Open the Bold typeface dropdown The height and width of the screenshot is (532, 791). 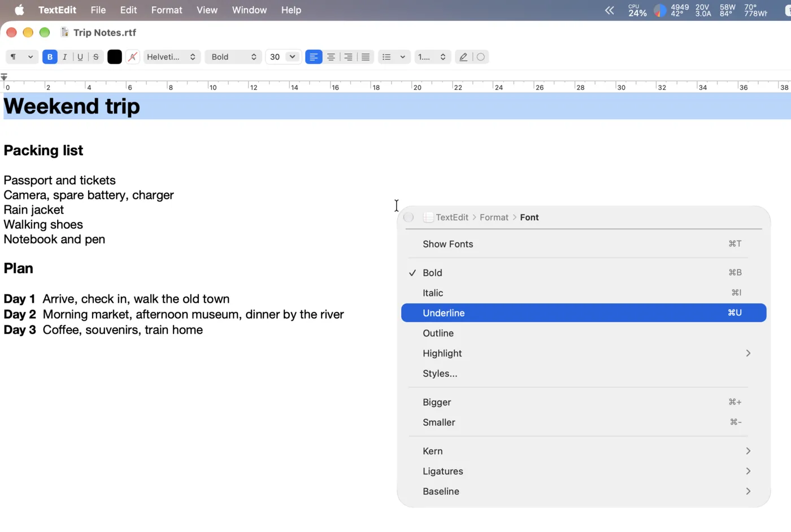tap(233, 57)
